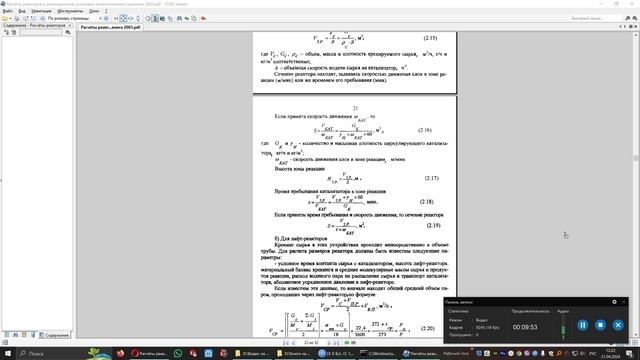The width and height of the screenshot is (640, 360).
Task: Click the audio level meter in the recording panel
Action: (563, 328)
